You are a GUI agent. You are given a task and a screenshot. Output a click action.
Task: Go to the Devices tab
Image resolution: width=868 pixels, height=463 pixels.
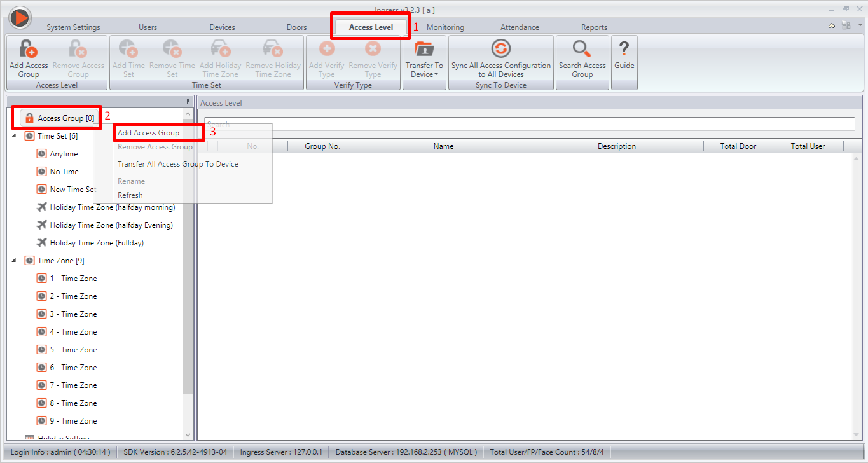(222, 27)
